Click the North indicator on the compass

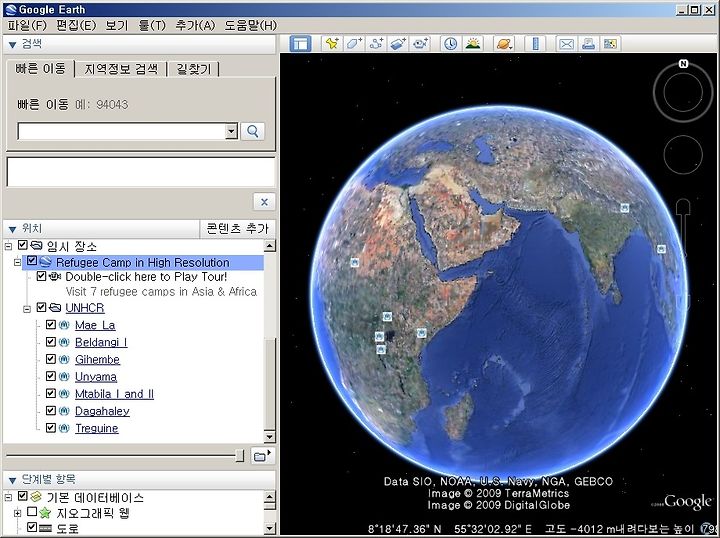point(683,64)
